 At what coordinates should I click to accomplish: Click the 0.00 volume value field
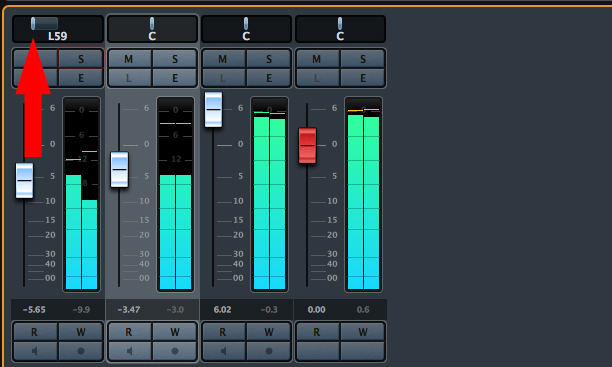[x=317, y=310]
